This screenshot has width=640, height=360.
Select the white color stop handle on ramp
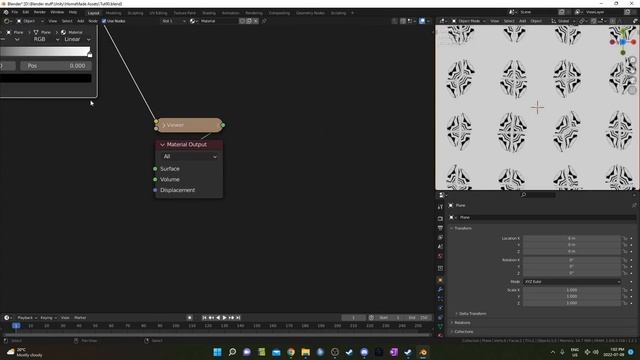pyautogui.click(x=90, y=55)
